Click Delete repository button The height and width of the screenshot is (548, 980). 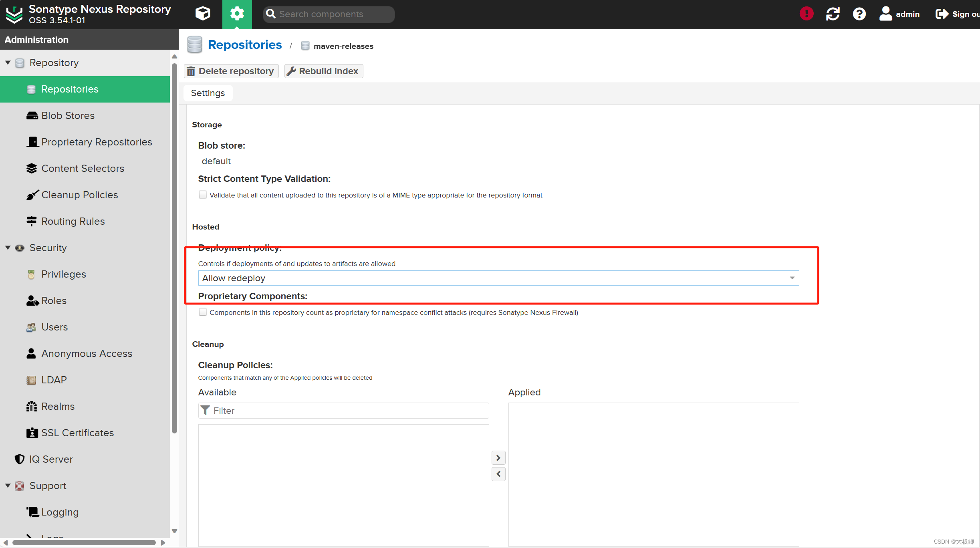coord(231,71)
